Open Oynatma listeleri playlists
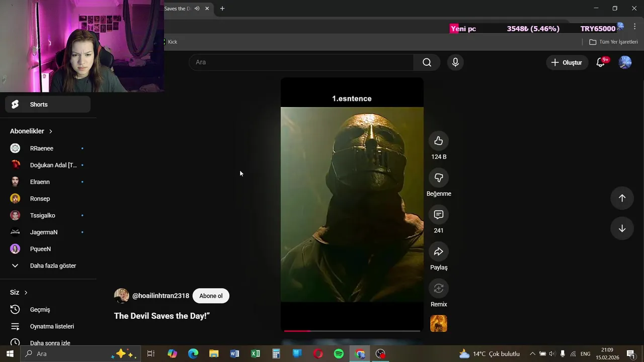Screen dimensions: 644x362 (48, 326)
